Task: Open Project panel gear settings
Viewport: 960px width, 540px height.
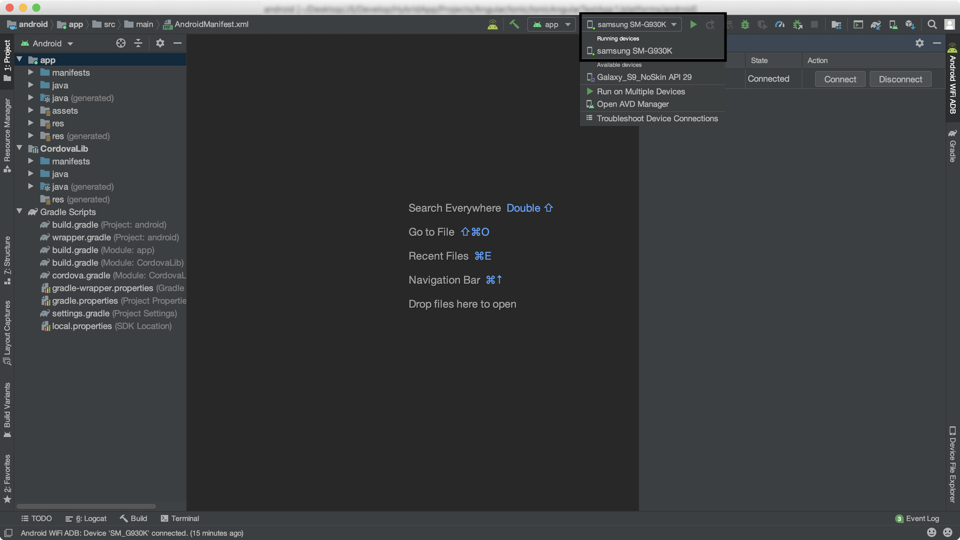Action: pyautogui.click(x=160, y=43)
